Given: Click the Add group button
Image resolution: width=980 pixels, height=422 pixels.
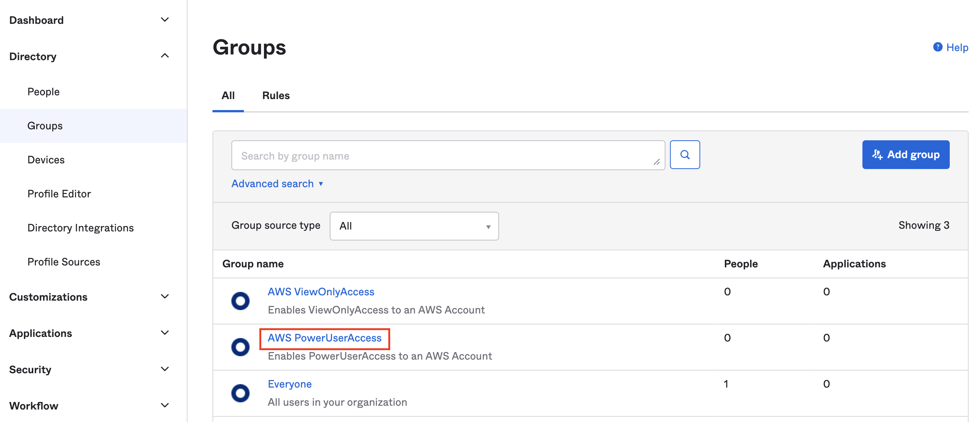Looking at the screenshot, I should [906, 155].
